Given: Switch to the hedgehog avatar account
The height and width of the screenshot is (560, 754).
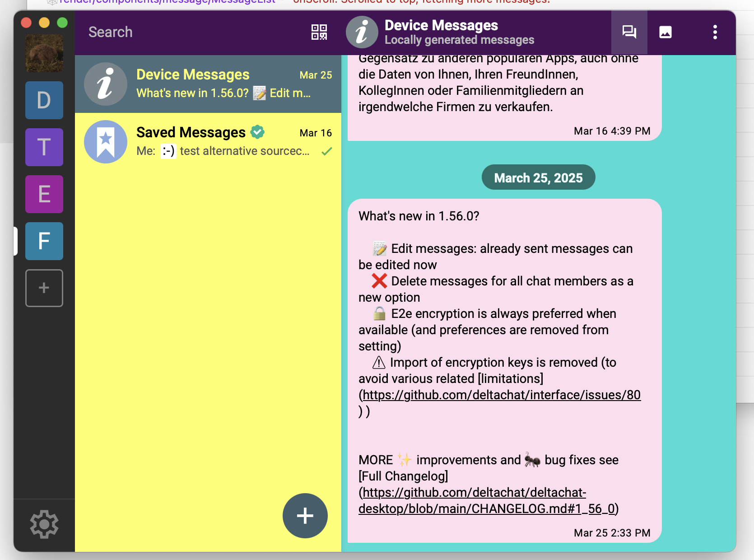Looking at the screenshot, I should [x=44, y=53].
